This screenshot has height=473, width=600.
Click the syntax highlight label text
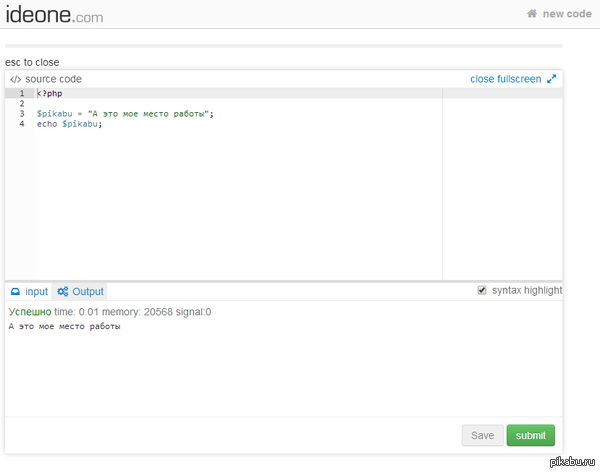[527, 290]
